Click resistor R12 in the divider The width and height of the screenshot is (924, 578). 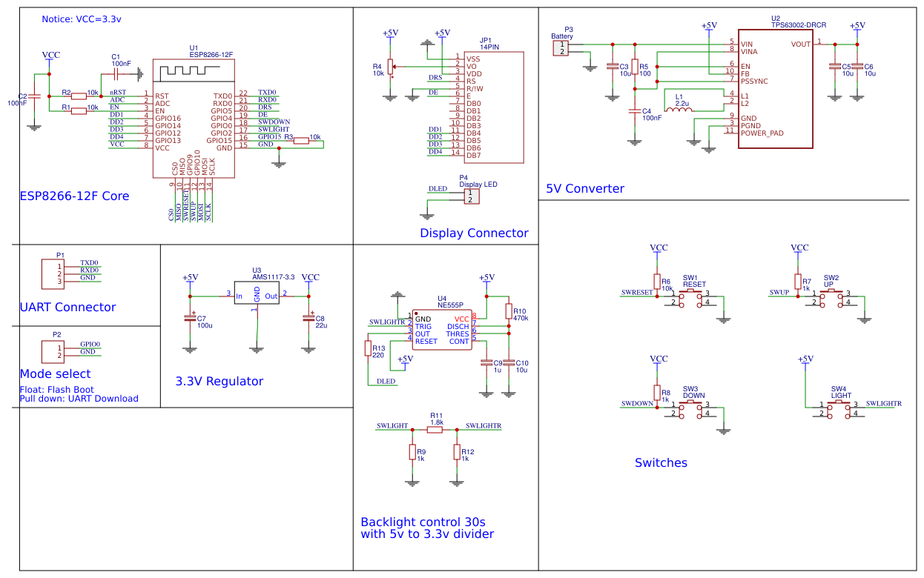tap(457, 452)
